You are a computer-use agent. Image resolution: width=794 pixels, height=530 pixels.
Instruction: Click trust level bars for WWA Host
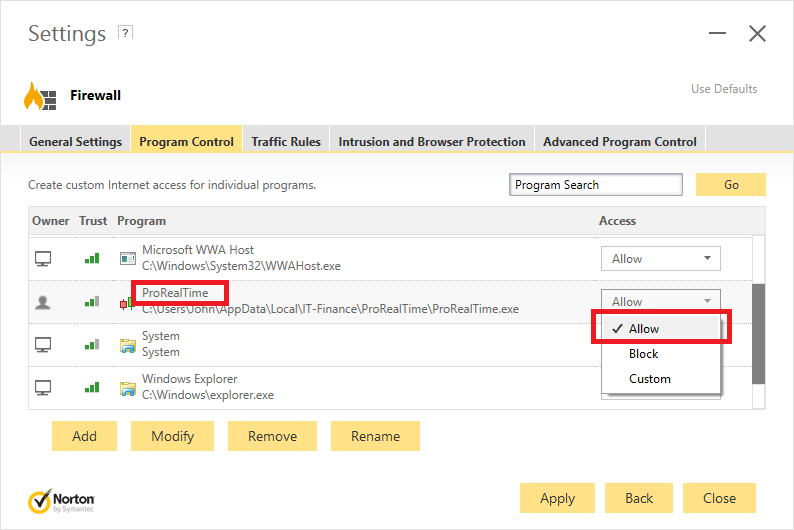92,258
